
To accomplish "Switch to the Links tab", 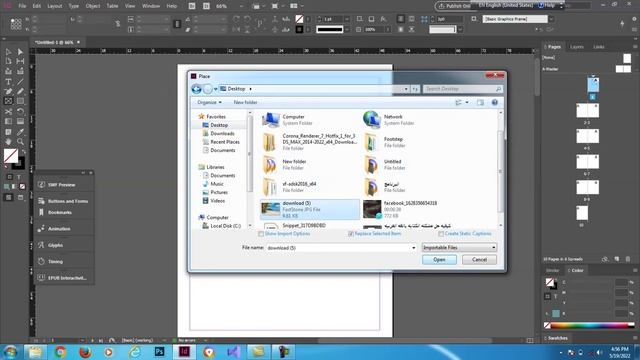I will [599, 47].
